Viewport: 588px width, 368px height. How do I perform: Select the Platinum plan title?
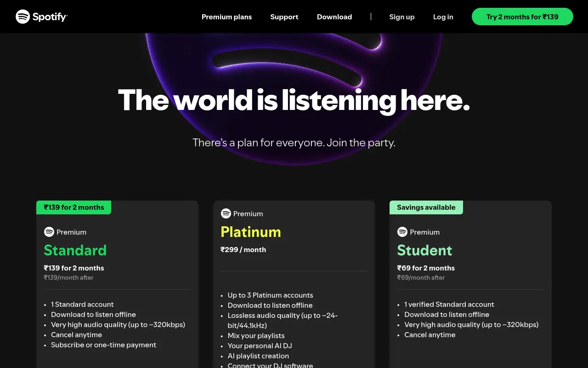point(251,232)
